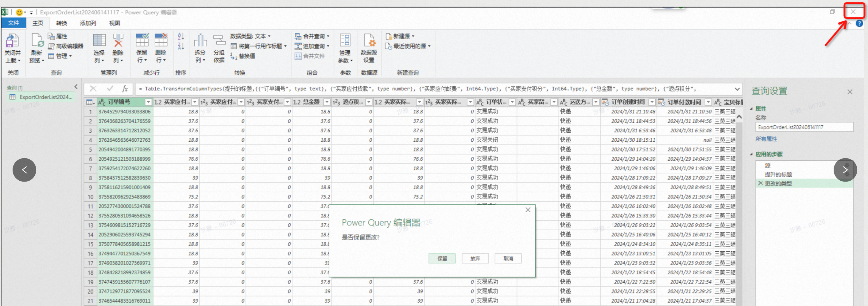Open the 添加列 (Add Column) ribbon tab

pos(88,23)
